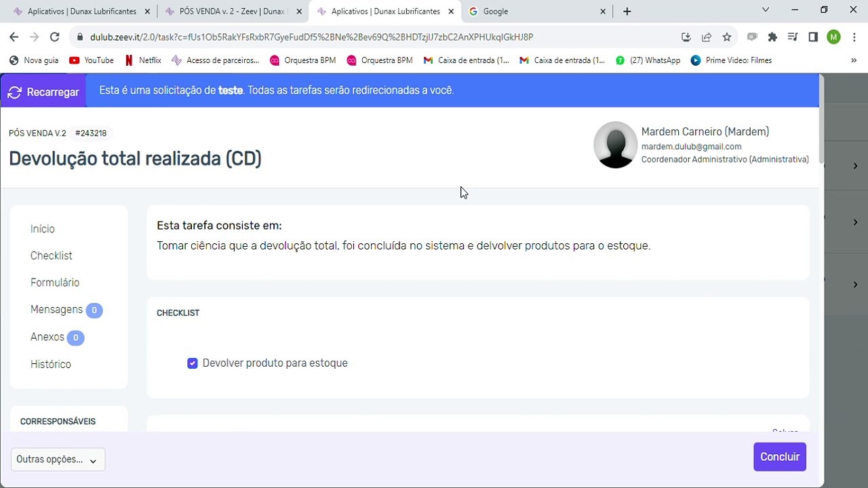The height and width of the screenshot is (488, 868).
Task: Open Anexos section in side menu
Action: [47, 337]
